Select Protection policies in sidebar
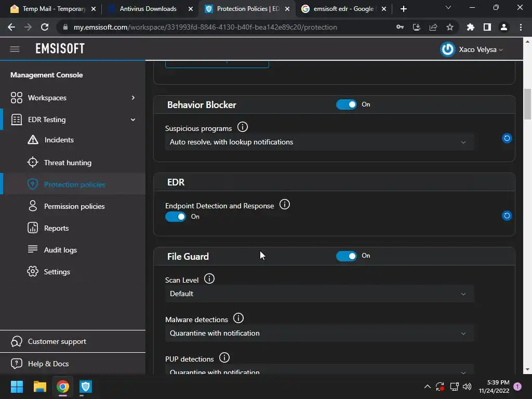The image size is (532, 399). tap(75, 184)
